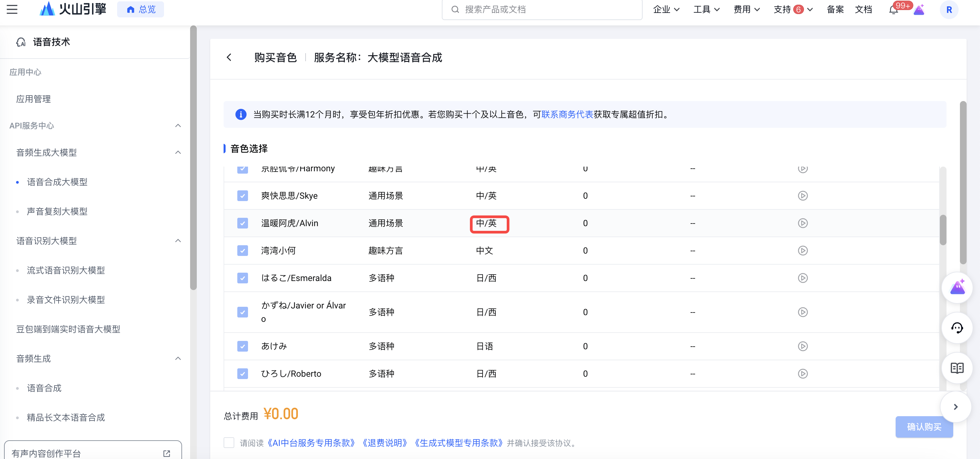Image resolution: width=980 pixels, height=459 pixels.
Task: Open the 费用 dropdown
Action: click(747, 9)
